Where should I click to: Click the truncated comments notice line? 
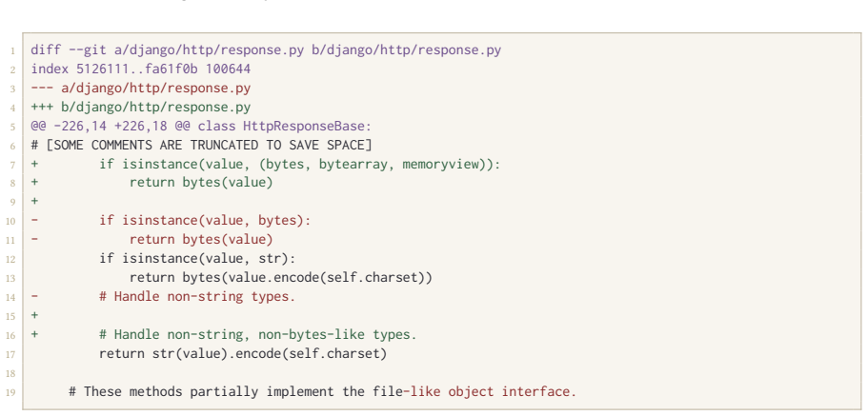point(201,146)
